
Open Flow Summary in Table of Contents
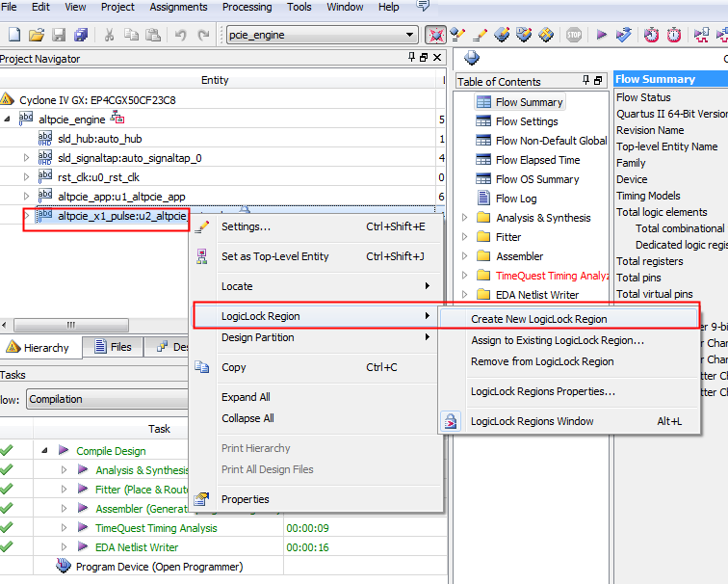pyautogui.click(x=520, y=102)
